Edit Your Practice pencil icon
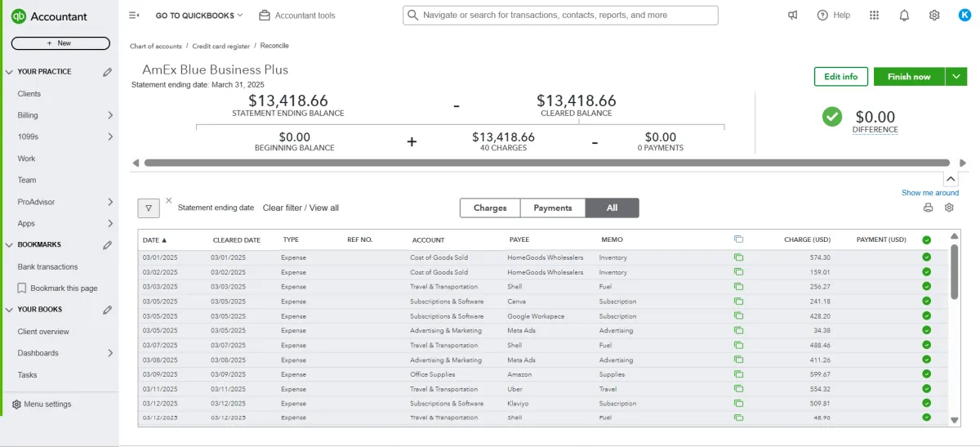The width and height of the screenshot is (980, 447). (x=107, y=72)
